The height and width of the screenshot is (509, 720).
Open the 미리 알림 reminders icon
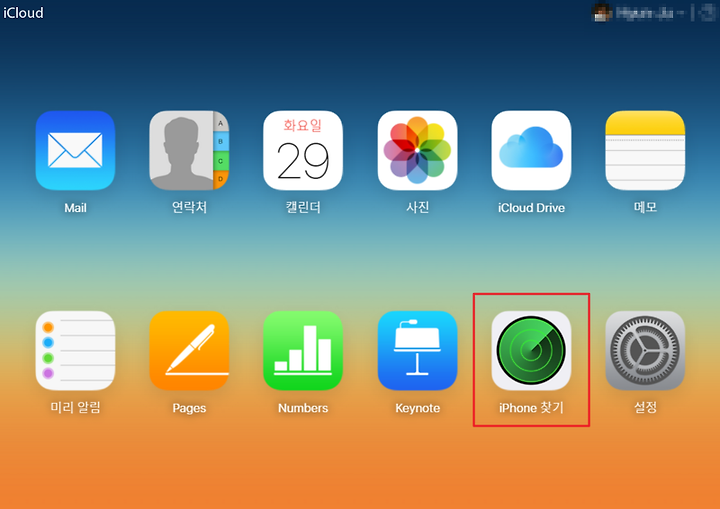(75, 351)
